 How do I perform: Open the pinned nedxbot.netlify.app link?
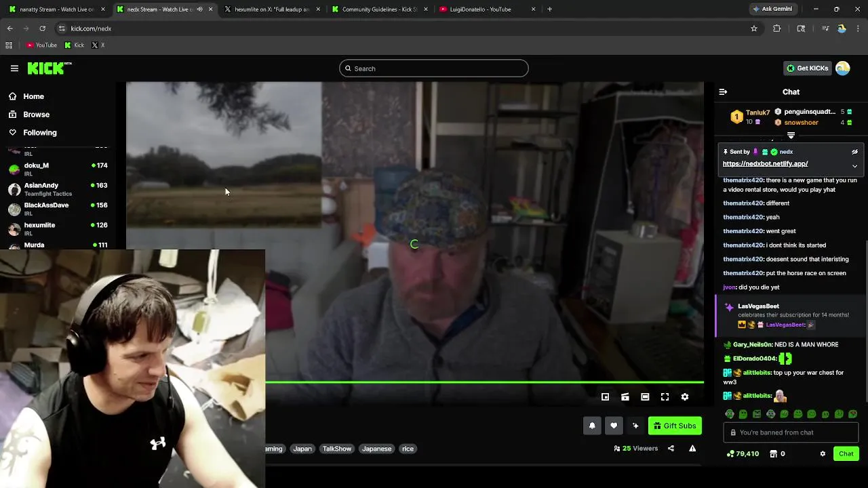(x=765, y=163)
